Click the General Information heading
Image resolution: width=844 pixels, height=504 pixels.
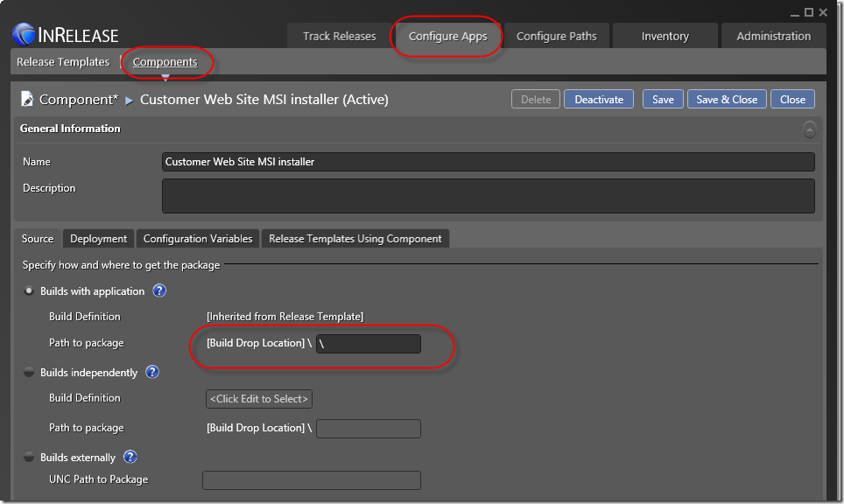click(71, 129)
